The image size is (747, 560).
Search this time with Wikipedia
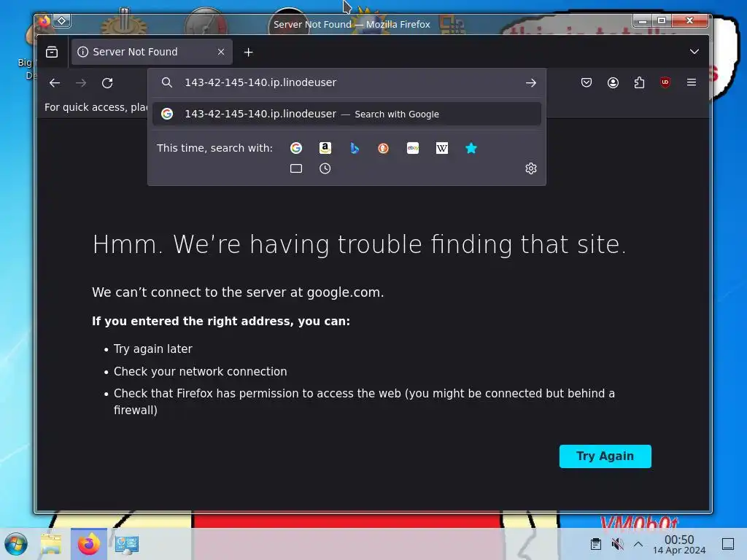441,148
